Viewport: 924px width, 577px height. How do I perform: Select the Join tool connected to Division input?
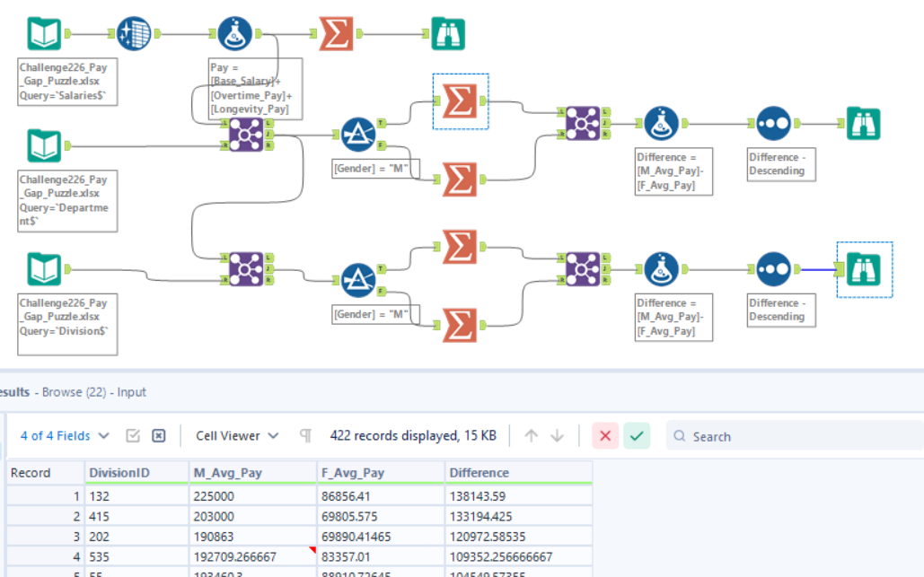[246, 269]
